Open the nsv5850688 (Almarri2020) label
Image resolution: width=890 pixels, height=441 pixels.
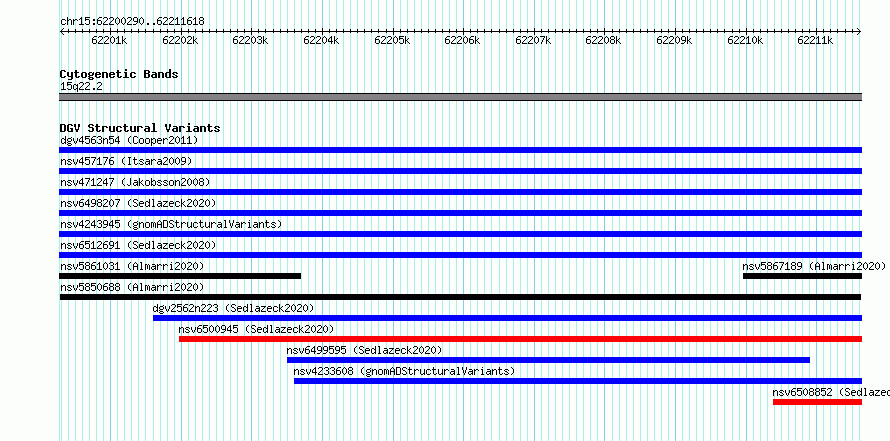(132, 288)
